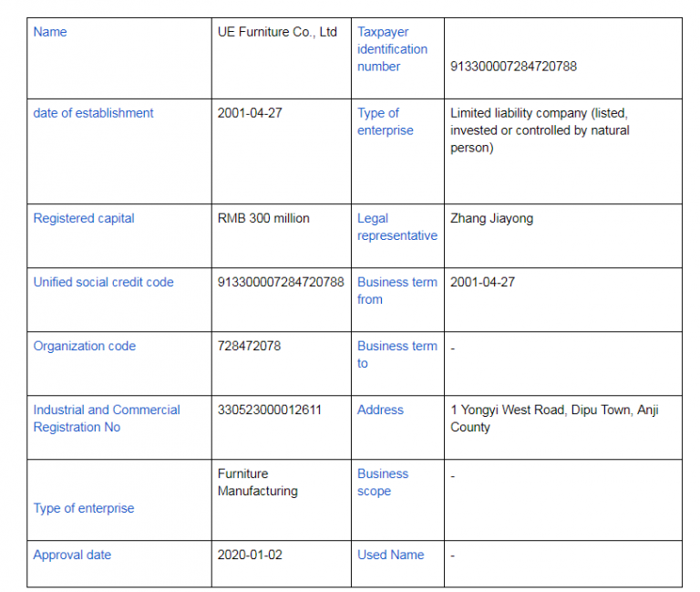Select the taxpayer number 913300007284720788 beside the Taxpayer identification label
700x592 pixels.
coord(513,67)
